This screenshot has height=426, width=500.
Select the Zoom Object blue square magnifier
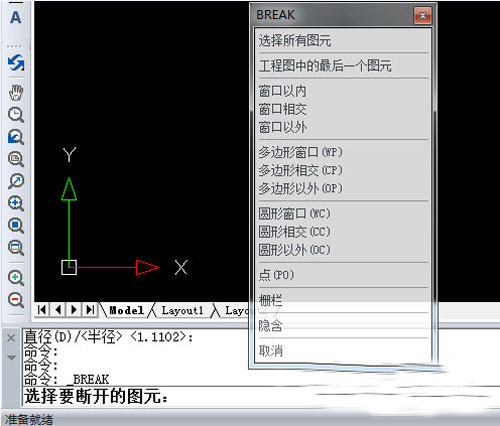click(16, 226)
